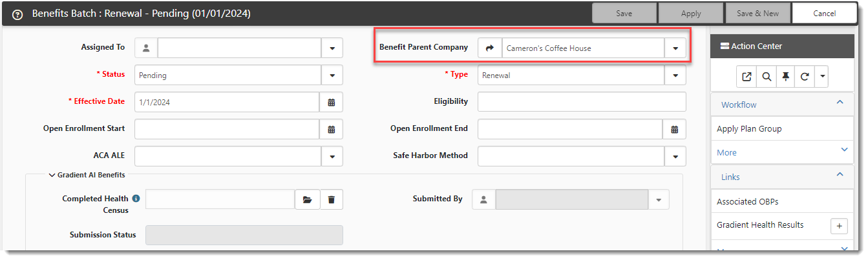Collapse the Gradient AI Benefits section
This screenshot has width=868, height=260.
point(52,175)
